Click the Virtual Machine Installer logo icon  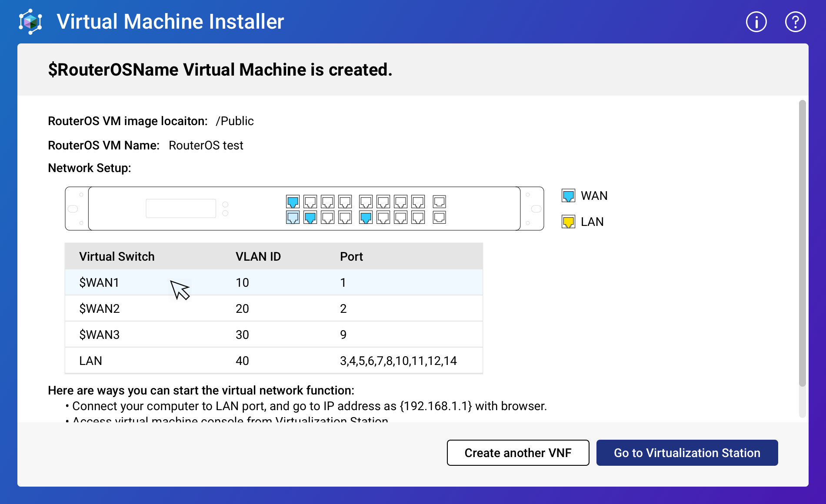click(x=30, y=22)
